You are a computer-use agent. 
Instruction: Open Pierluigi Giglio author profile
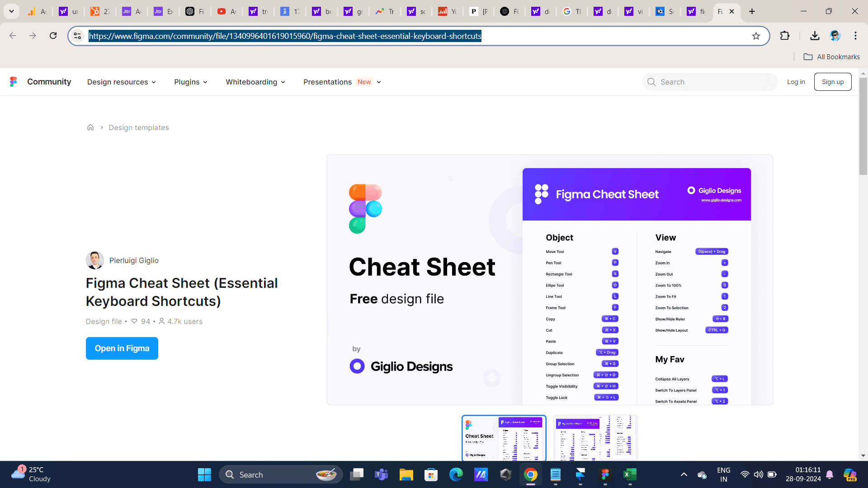point(134,260)
